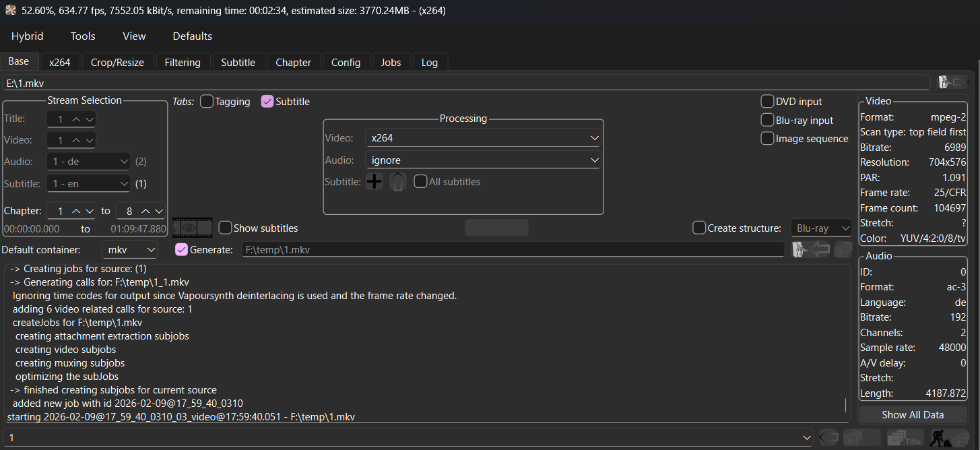
Task: Open the Jobs tab
Action: tap(391, 62)
